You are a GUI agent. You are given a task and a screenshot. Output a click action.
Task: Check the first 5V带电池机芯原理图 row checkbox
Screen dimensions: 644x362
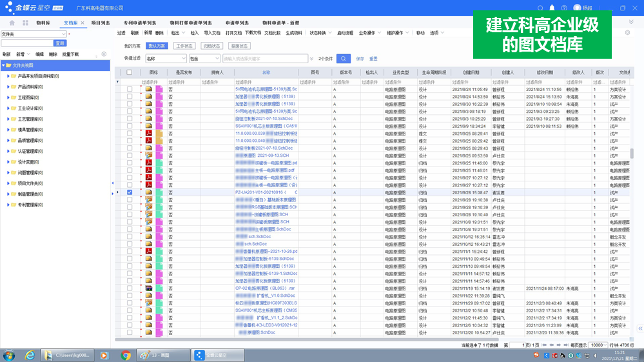click(x=130, y=89)
